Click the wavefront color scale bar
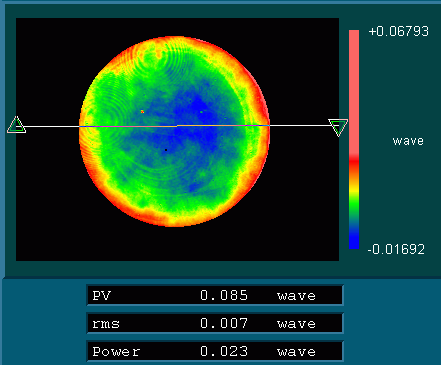 coord(354,139)
